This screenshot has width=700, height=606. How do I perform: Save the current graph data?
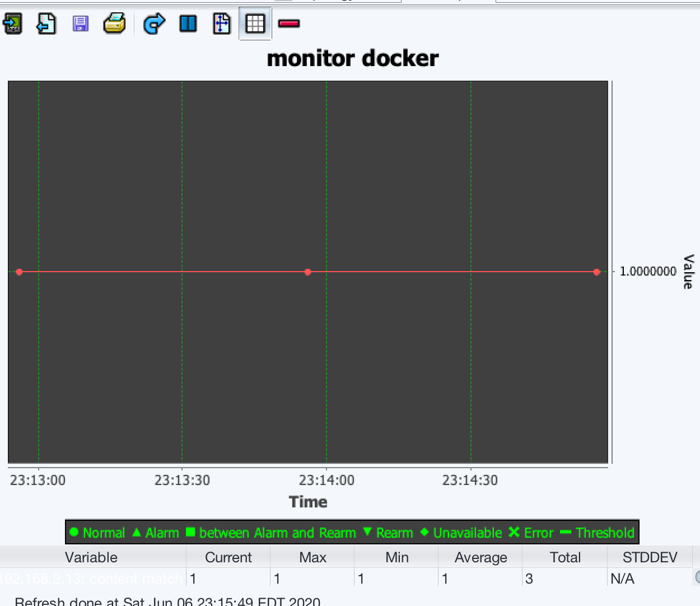[80, 24]
